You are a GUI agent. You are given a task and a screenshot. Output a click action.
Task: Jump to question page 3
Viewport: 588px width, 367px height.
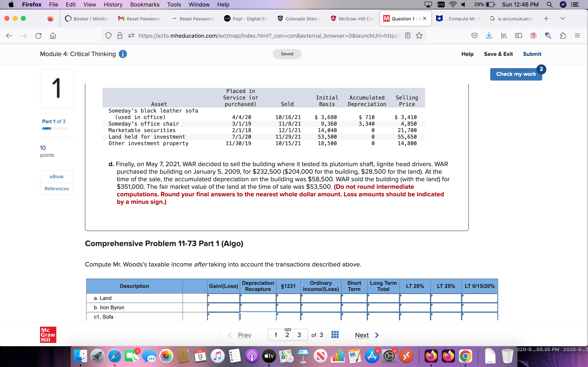(299, 335)
